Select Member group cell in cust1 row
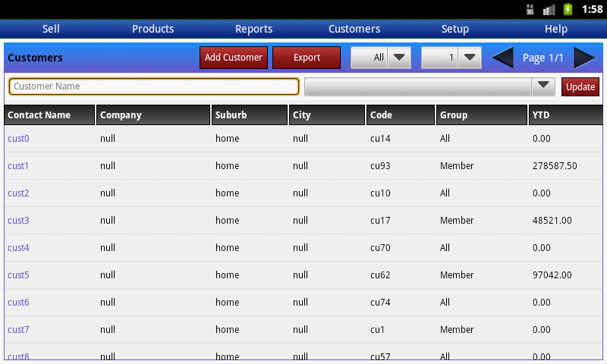 pos(457,166)
